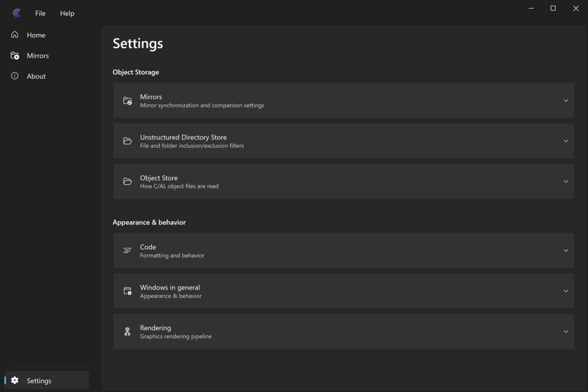This screenshot has width=588, height=392.
Task: Click the About info icon in sidebar
Action: [x=15, y=76]
